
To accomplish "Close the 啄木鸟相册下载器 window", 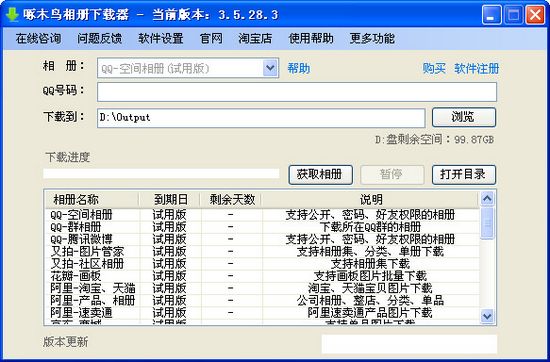I will click(535, 15).
